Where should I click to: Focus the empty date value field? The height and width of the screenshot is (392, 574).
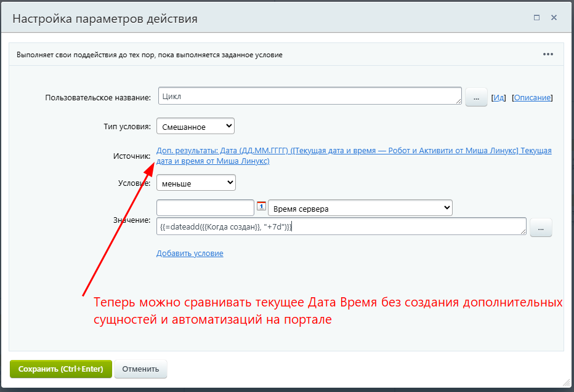click(x=205, y=208)
